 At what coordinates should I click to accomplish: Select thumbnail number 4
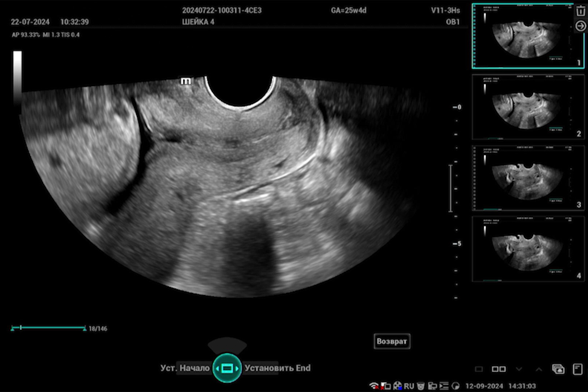[x=528, y=249]
